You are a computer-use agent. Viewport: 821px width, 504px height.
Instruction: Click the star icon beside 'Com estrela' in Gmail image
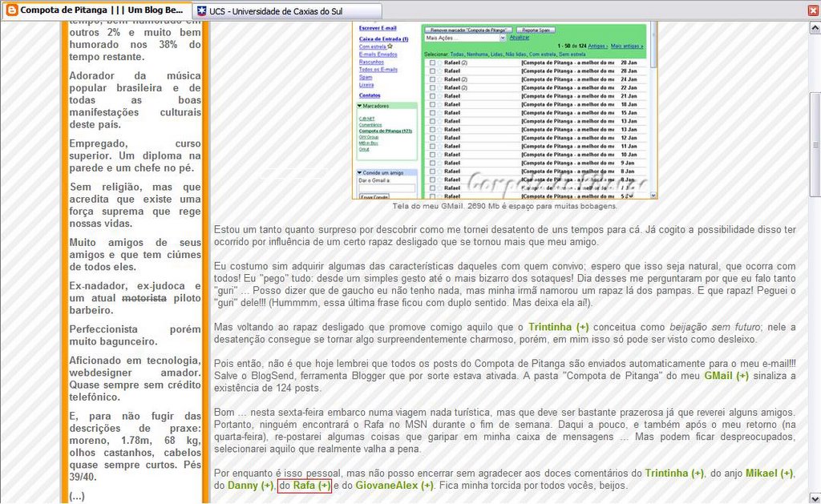point(390,46)
